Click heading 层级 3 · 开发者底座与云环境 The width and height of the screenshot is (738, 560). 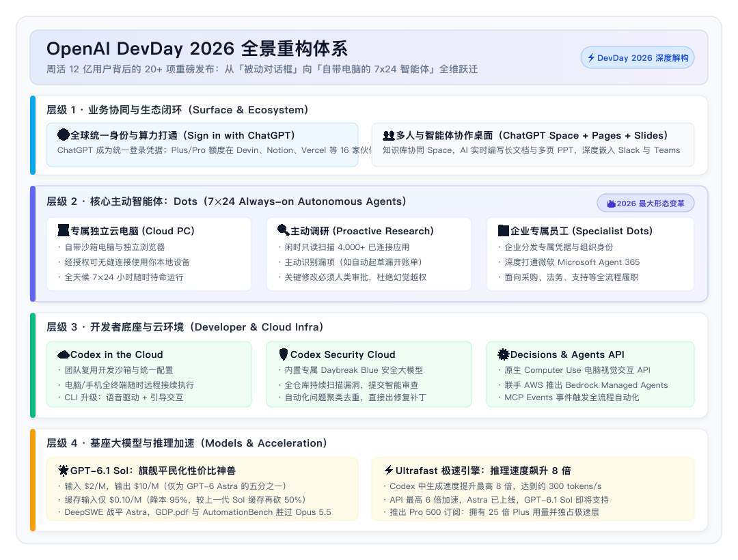click(185, 327)
